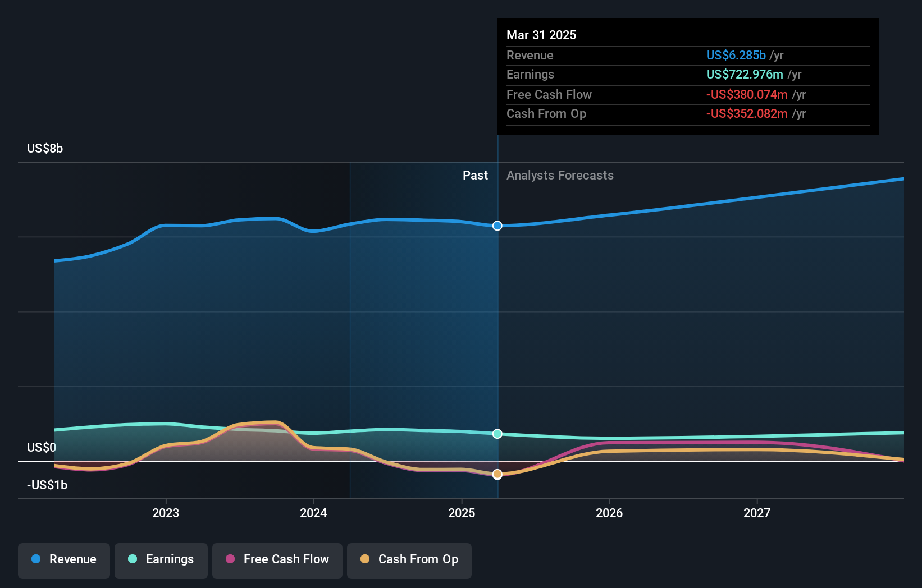Select the 2024 axis label

click(313, 513)
